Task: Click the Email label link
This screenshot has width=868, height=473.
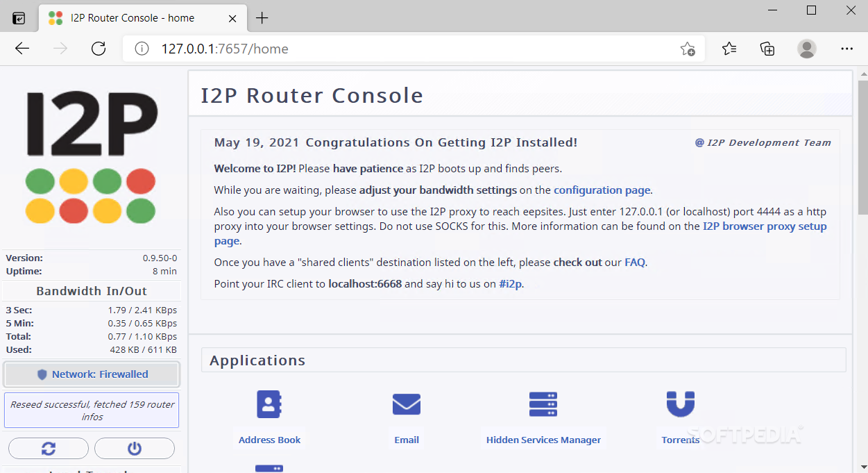Action: pos(407,440)
